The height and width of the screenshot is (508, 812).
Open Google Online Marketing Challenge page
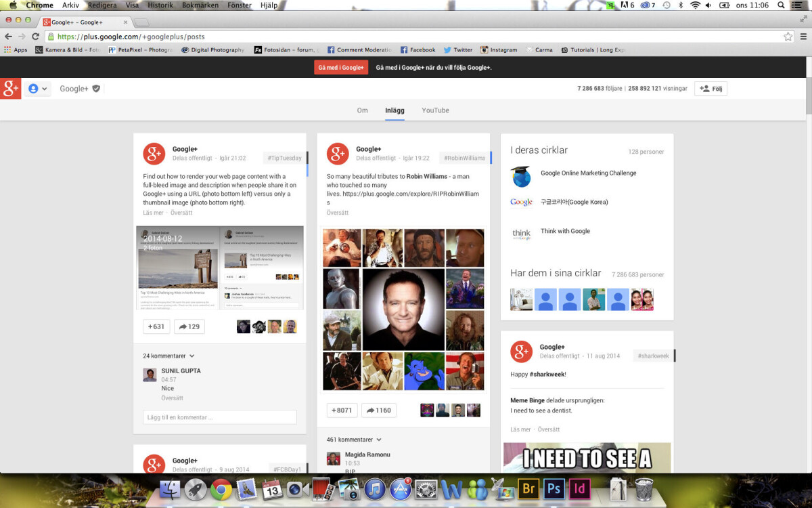coord(588,173)
